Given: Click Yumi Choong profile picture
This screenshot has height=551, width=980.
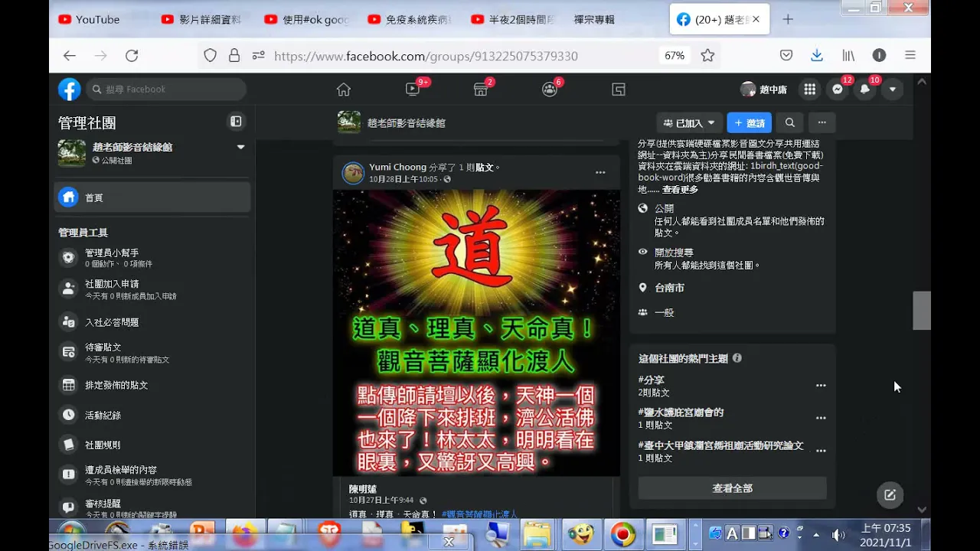Looking at the screenshot, I should 353,173.
